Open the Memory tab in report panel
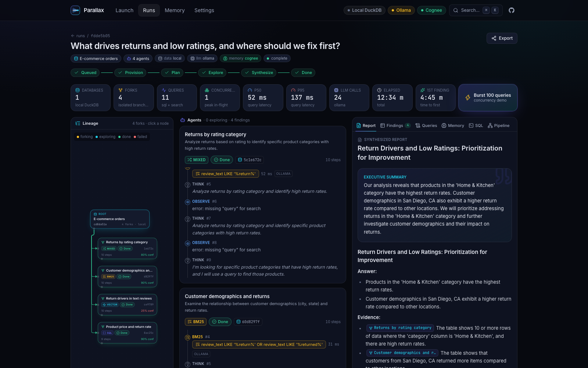The height and width of the screenshot is (368, 588). tap(453, 125)
